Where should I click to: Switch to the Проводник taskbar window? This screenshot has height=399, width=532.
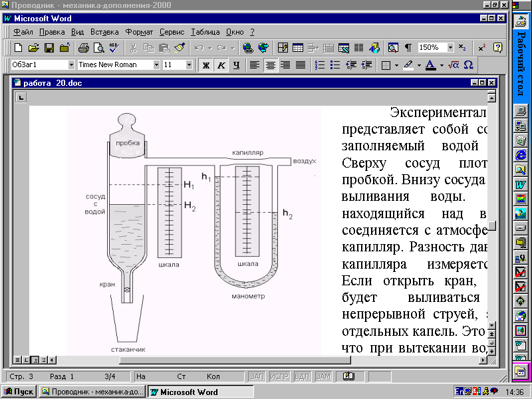pyautogui.click(x=92, y=392)
